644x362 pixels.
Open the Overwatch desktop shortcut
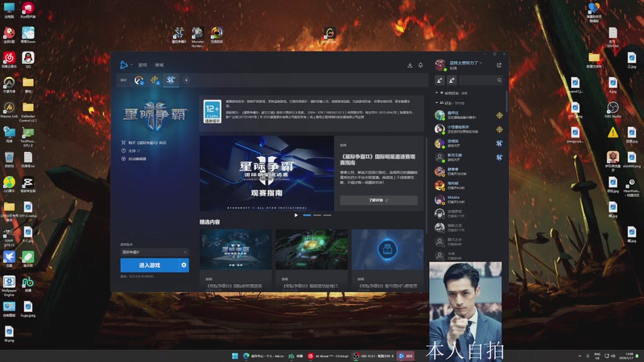[x=9, y=84]
